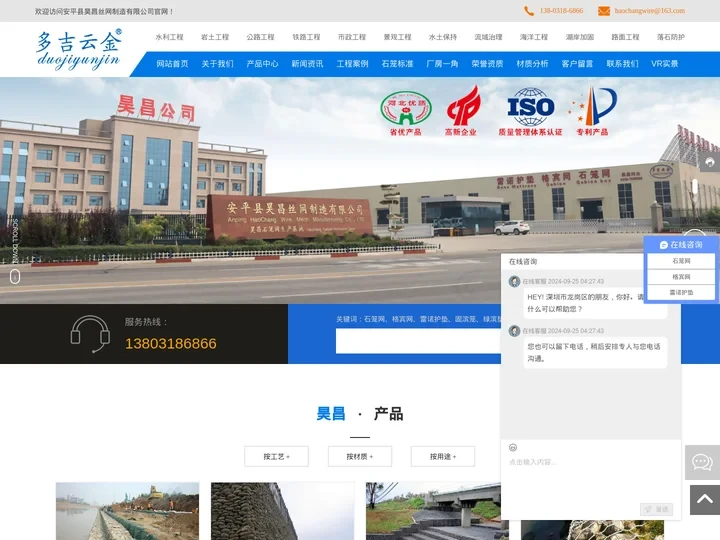Select 石笼网 in online consultation panel
720x540 pixels.
681,261
